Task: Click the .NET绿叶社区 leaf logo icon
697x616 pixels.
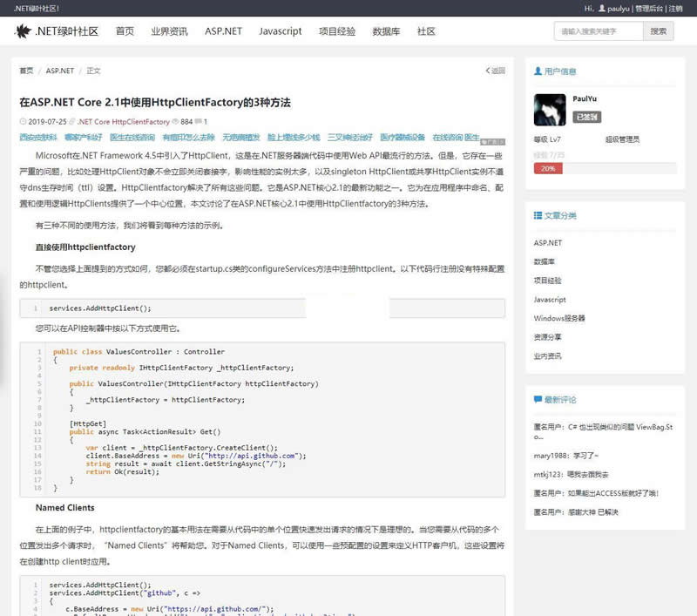Action: click(x=23, y=31)
